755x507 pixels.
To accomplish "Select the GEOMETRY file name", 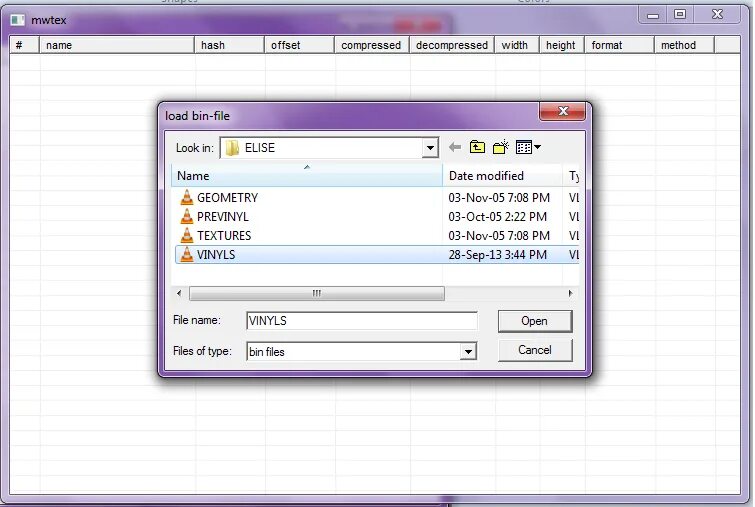I will click(x=227, y=197).
